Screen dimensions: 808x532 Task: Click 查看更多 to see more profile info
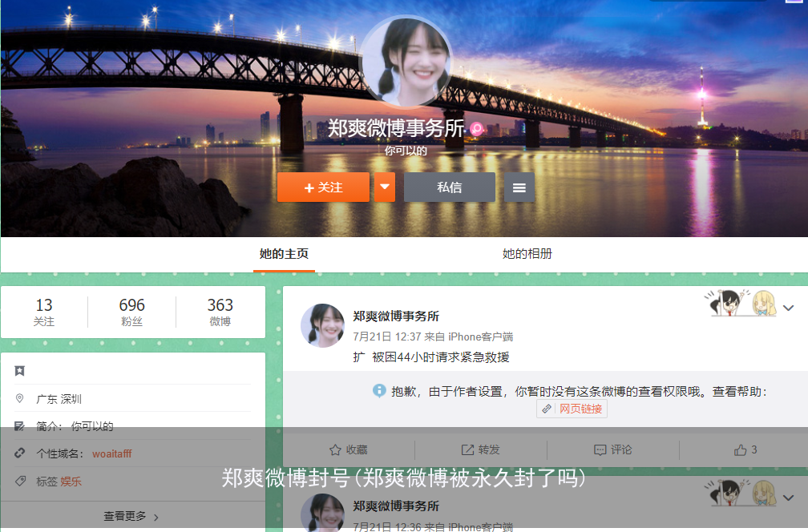click(128, 518)
